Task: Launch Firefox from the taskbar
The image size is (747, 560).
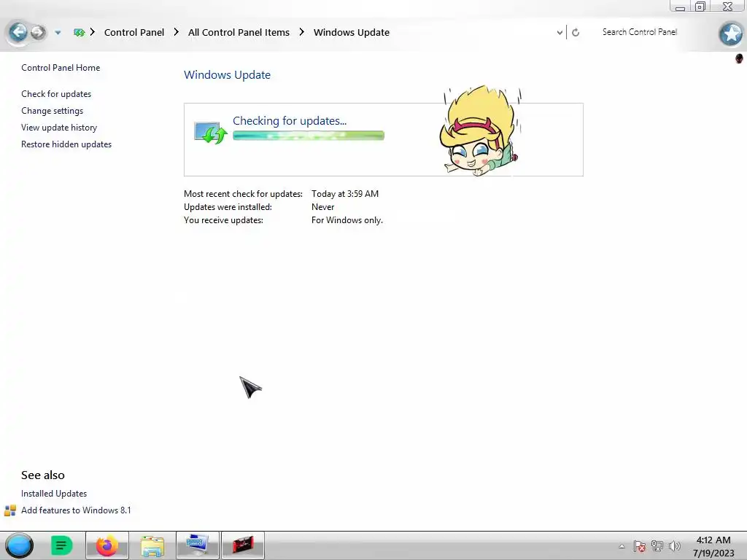Action: pyautogui.click(x=107, y=545)
